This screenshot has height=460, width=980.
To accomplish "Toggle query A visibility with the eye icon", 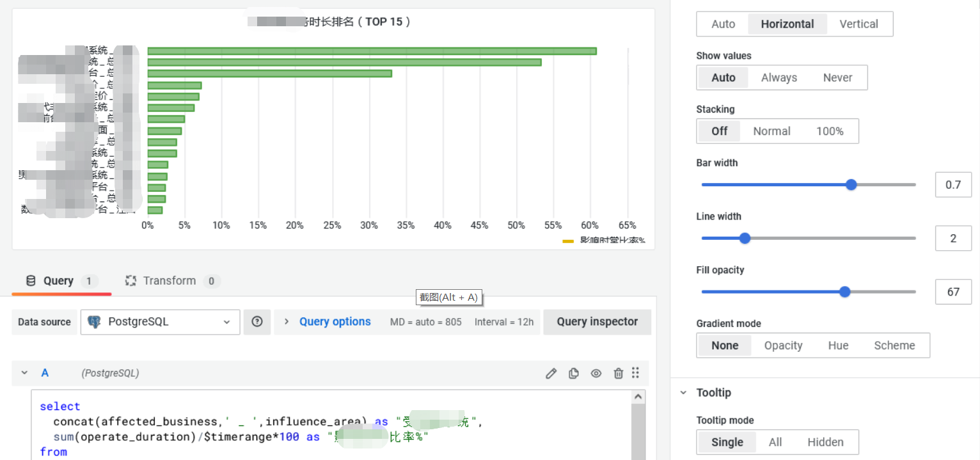I will pyautogui.click(x=596, y=373).
